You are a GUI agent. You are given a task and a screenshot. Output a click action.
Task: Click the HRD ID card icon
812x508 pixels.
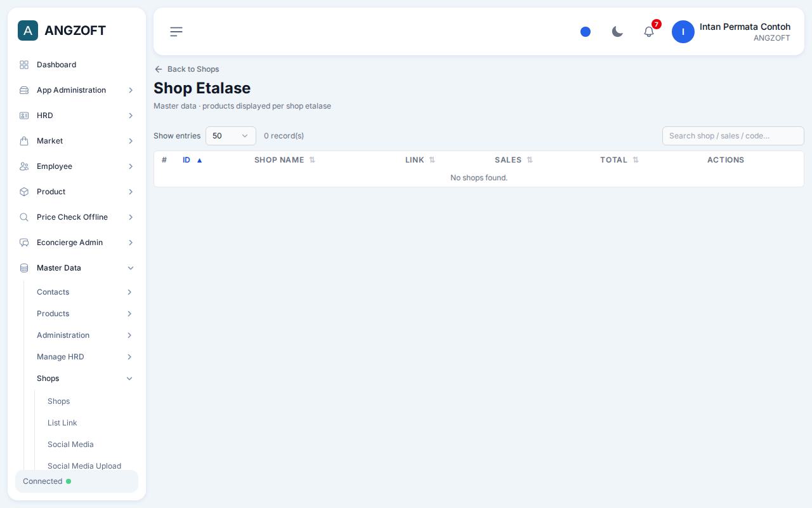click(24, 116)
